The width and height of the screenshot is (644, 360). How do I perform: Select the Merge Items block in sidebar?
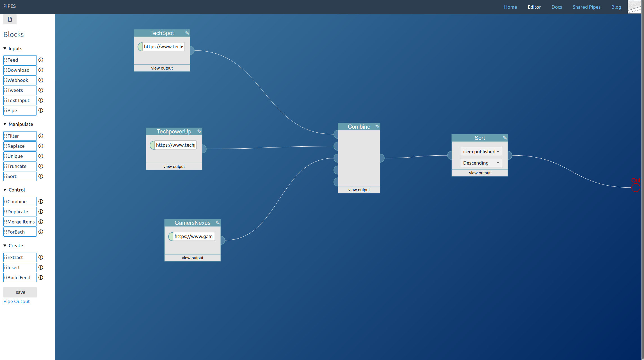20,222
